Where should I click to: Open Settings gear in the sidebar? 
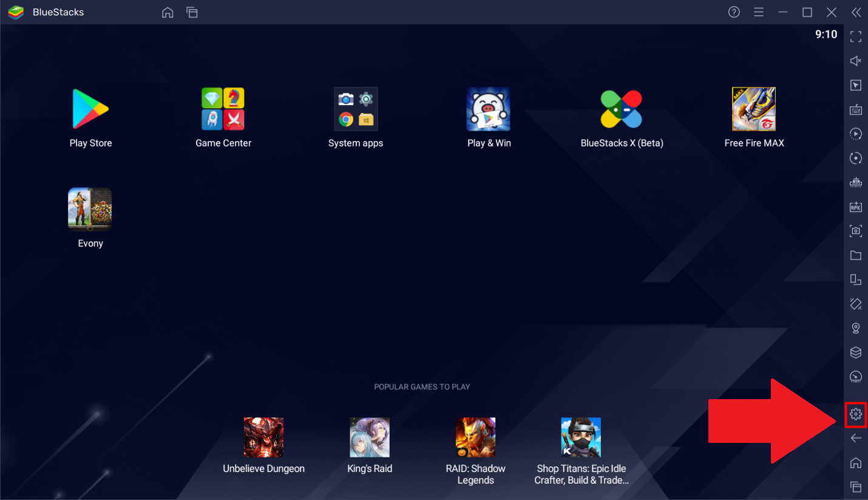(856, 414)
